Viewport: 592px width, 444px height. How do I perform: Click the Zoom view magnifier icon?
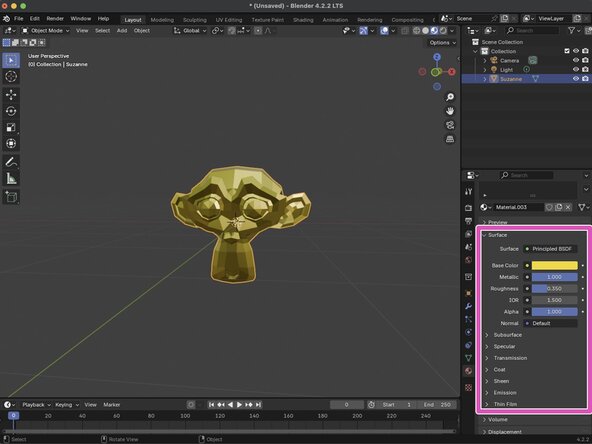(450, 97)
